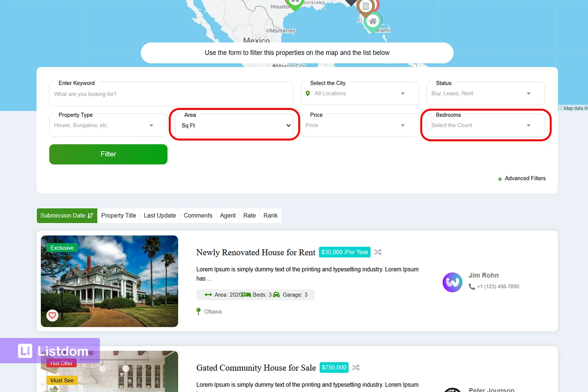Screen dimensions: 588x392
Task: Expand the Area Sq Ft dropdown
Action: coord(234,126)
